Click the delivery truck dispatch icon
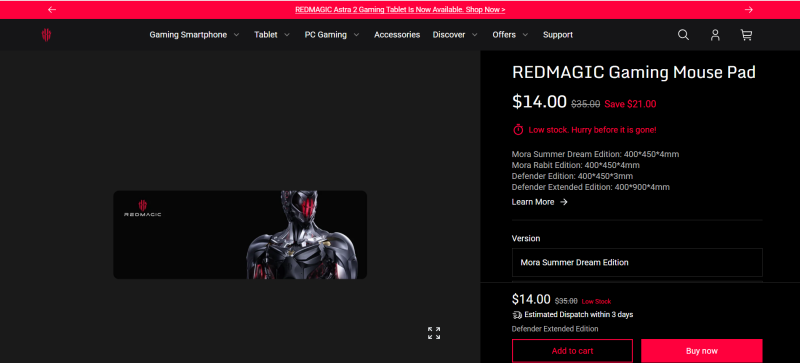This screenshot has width=800, height=363. pyautogui.click(x=517, y=314)
